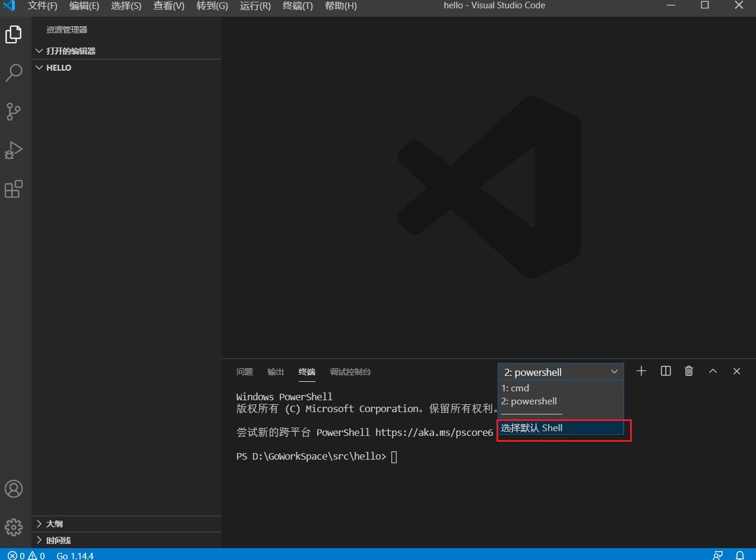The height and width of the screenshot is (560, 756).
Task: Open the 选择(S) menu
Action: pos(126,6)
